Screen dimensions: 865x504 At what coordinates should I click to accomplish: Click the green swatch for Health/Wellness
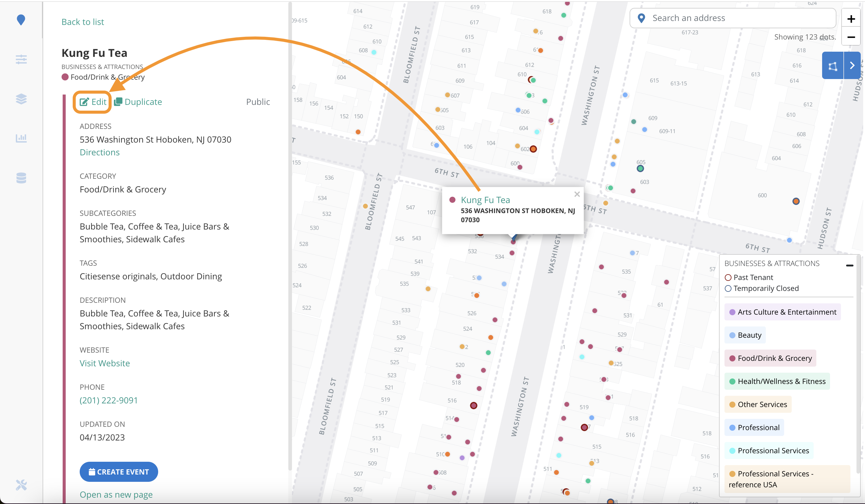732,381
